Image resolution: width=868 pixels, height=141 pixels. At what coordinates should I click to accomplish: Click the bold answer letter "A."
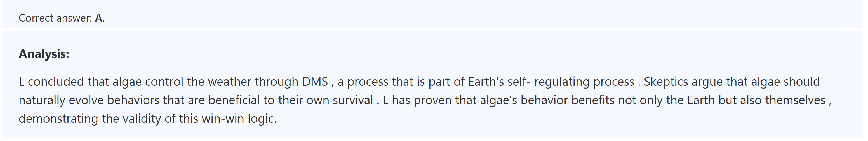100,18
